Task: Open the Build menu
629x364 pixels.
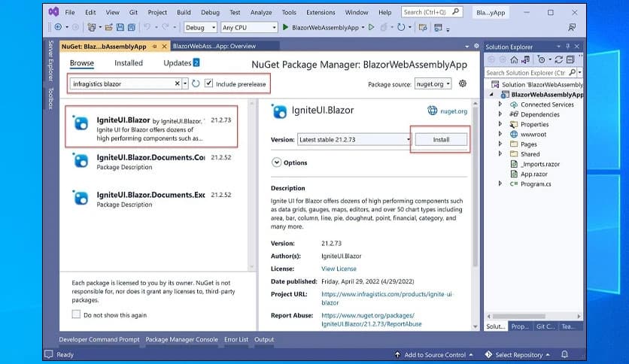Action: (184, 13)
